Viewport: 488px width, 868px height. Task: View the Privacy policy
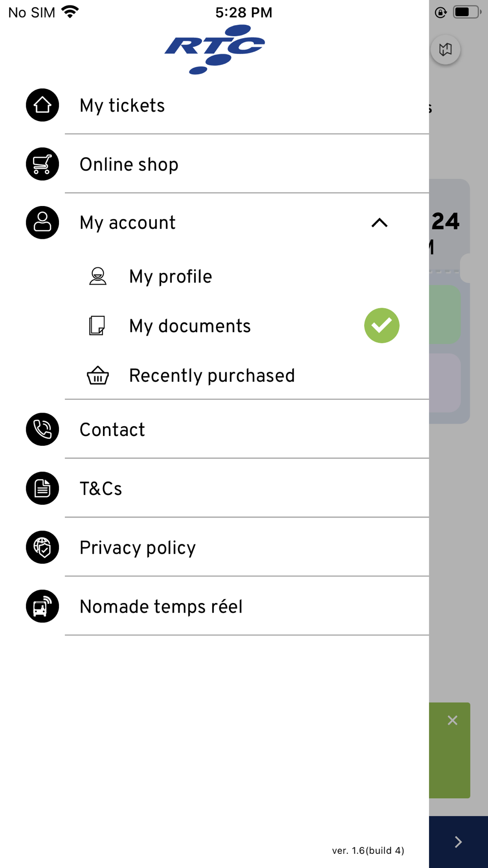(138, 548)
